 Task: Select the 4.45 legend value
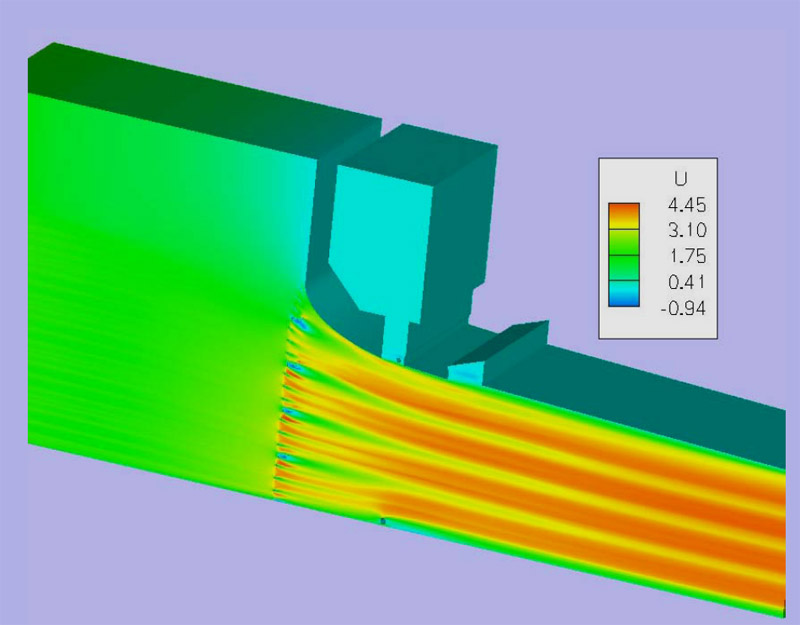click(687, 206)
